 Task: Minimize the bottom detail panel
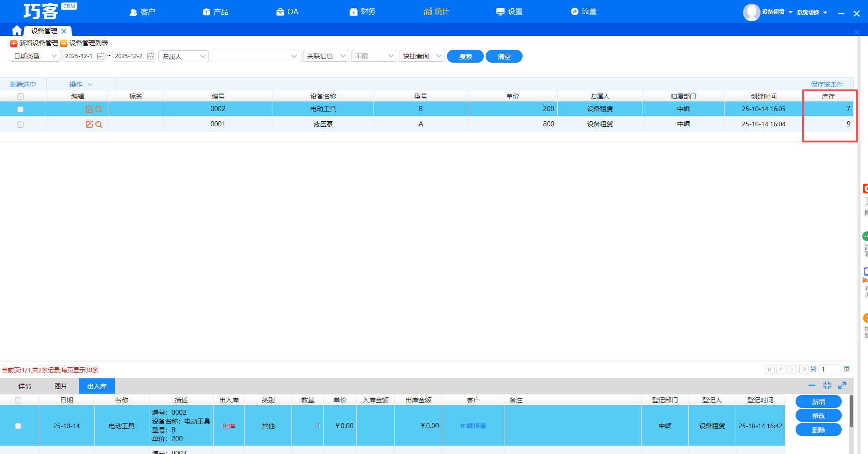[812, 385]
